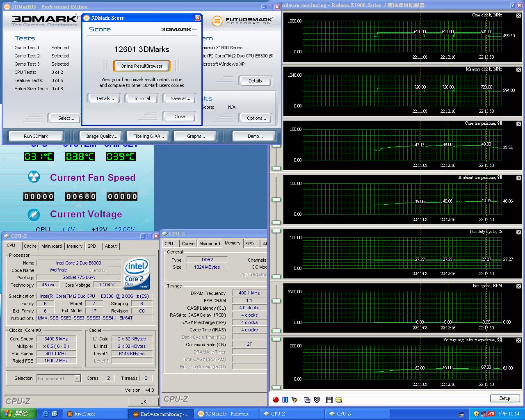Viewport: 525px width, 420px height.
Task: Pause hardware monitoring graphs
Action: point(285,399)
